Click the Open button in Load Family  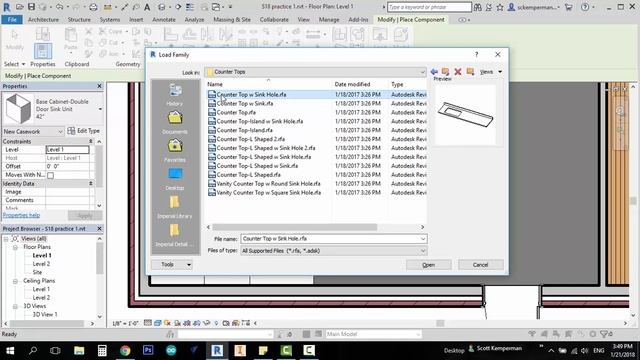point(429,265)
